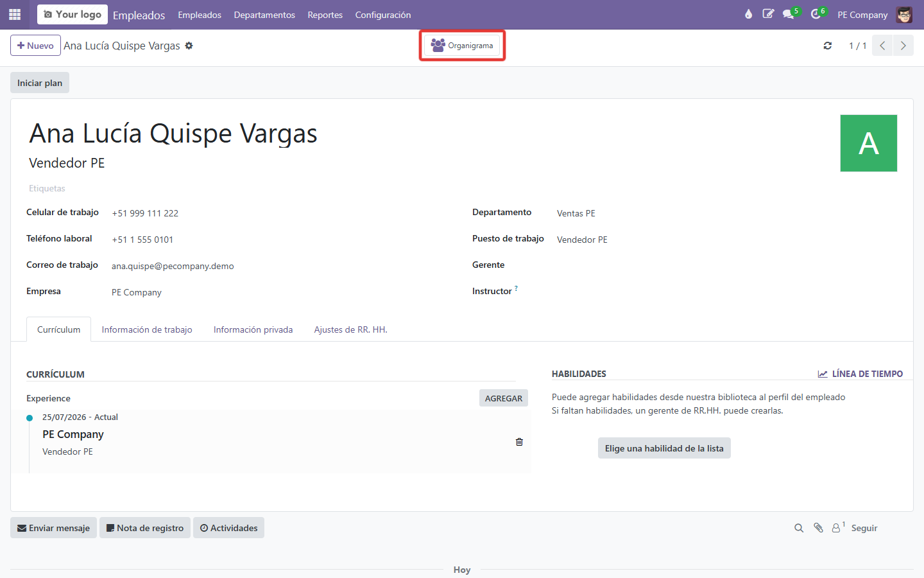Go to next record arrow
This screenshot has height=578, width=924.
[x=903, y=46]
